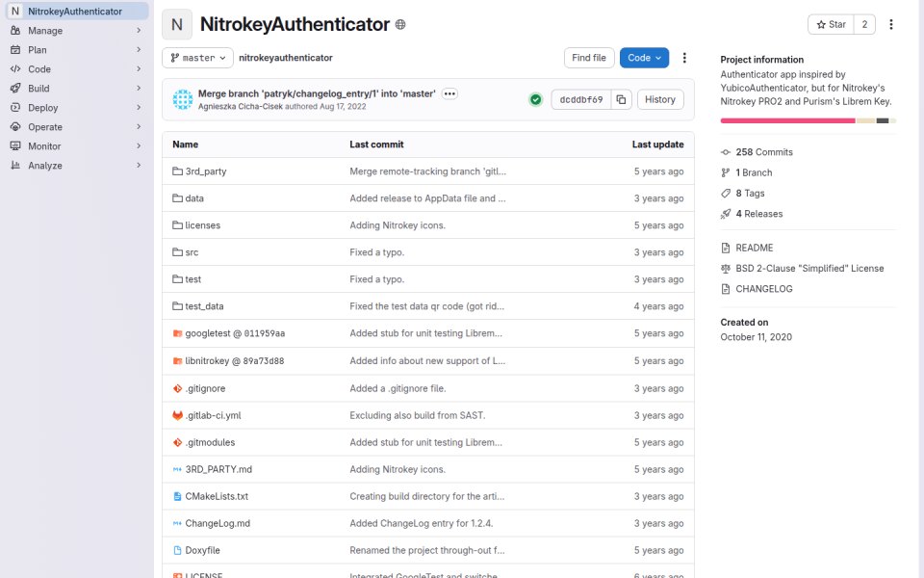The image size is (924, 578).
Task: Select NitrokeyAuthenticator in the sidebar
Action: (77, 12)
